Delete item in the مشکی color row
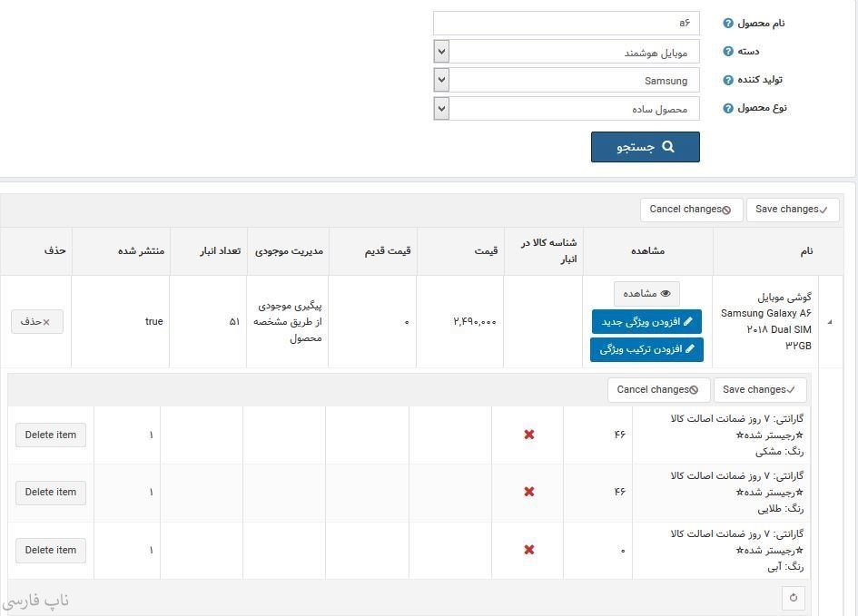858x616 pixels. 51,435
